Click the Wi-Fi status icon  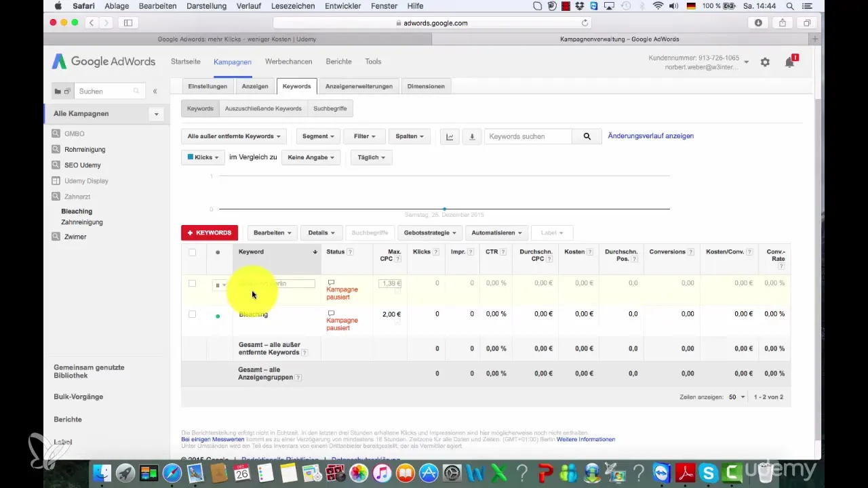pos(658,6)
